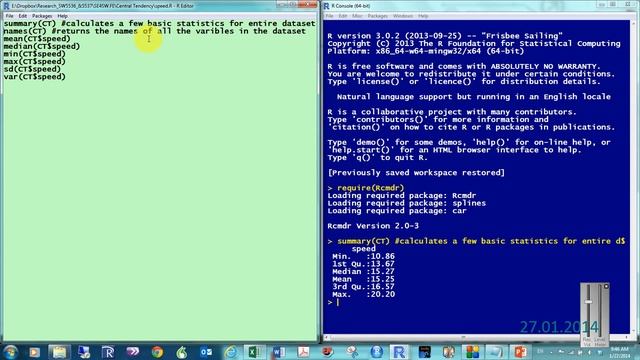This screenshot has width=640, height=360.
Task: Open Help menu in R Editor
Action: (x=62, y=16)
